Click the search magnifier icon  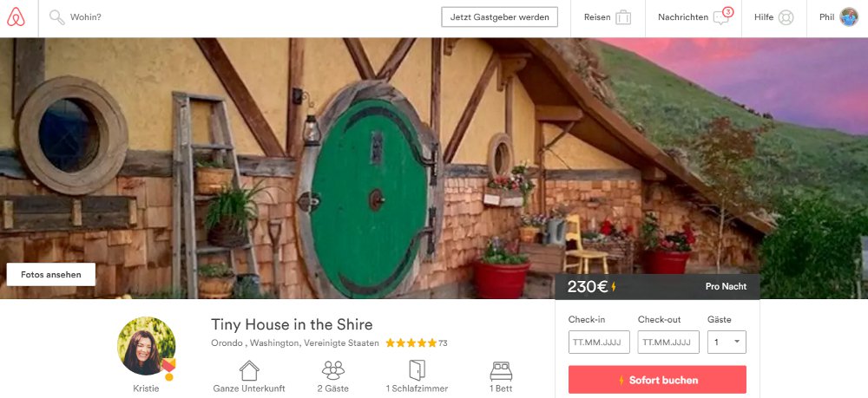coord(57,17)
